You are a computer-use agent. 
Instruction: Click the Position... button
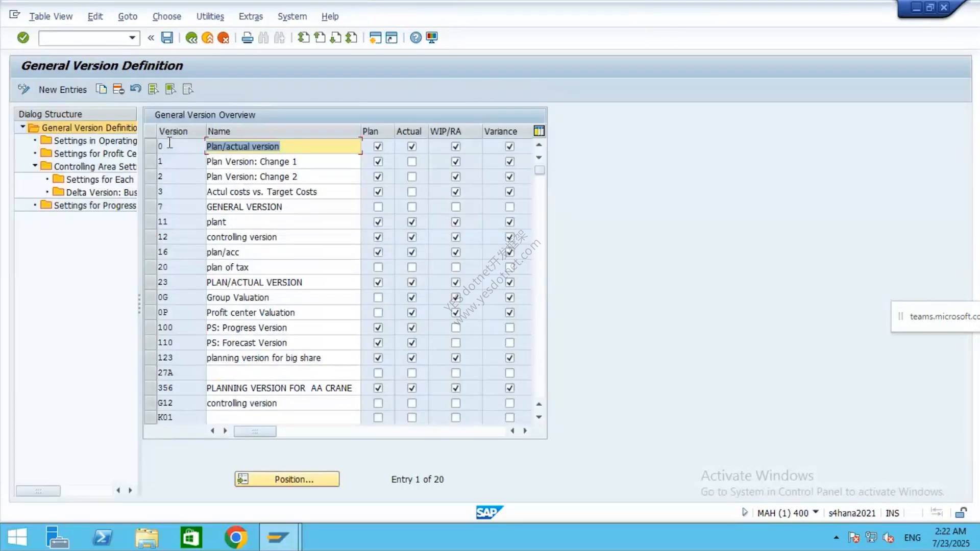[287, 479]
